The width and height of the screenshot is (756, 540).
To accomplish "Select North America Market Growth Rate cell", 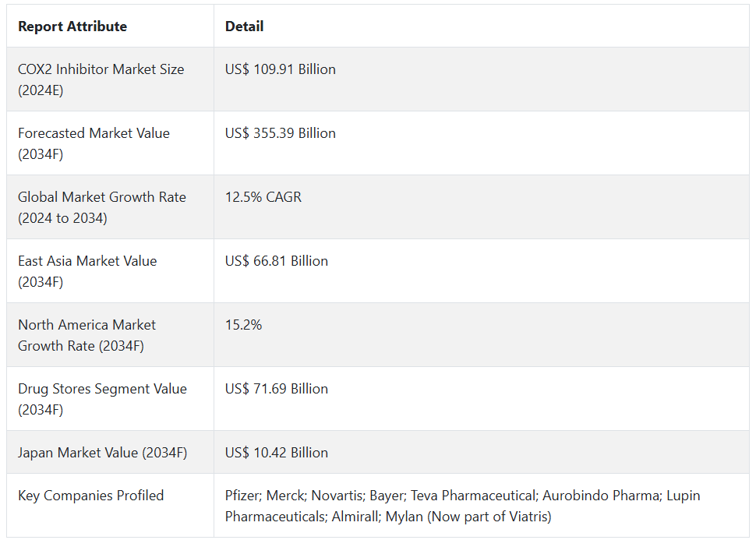I will (87, 335).
